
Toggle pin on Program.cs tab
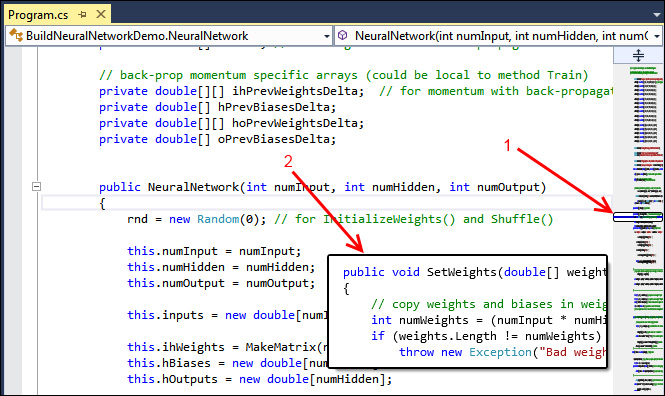83,15
